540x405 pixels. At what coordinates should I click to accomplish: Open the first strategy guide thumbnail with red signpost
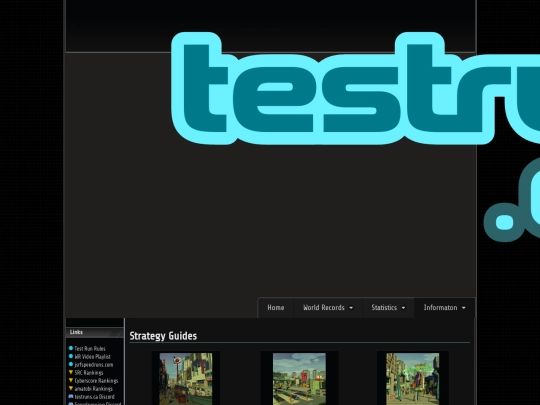pyautogui.click(x=186, y=378)
